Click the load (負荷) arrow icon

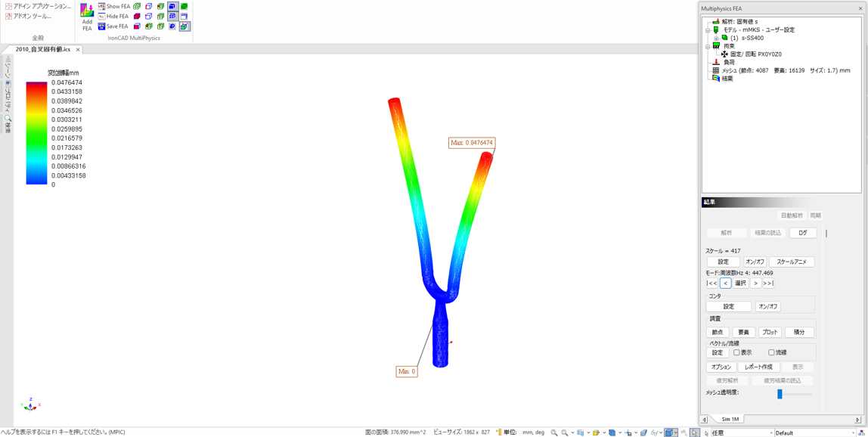tap(717, 63)
